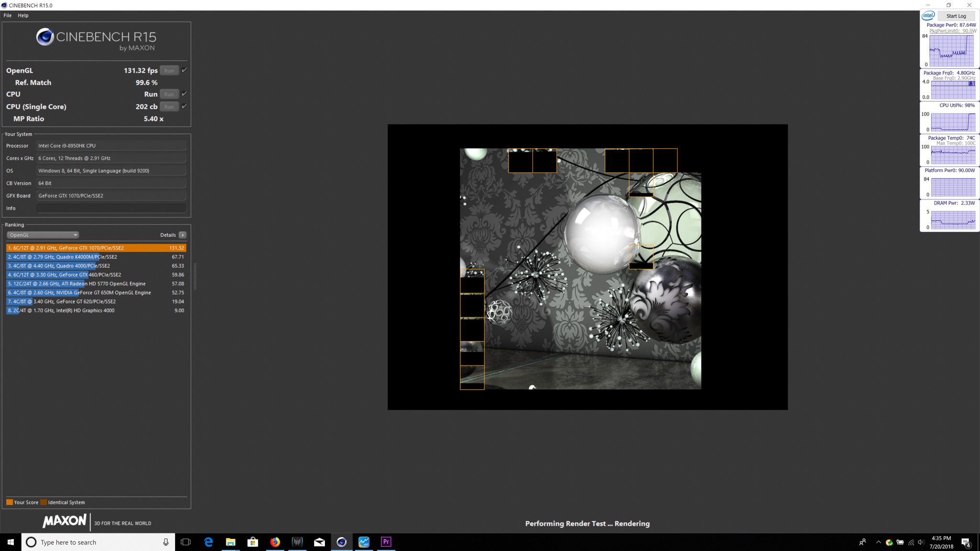Click the Cortana microphone icon
Screen dimensions: 980x551
[166, 542]
